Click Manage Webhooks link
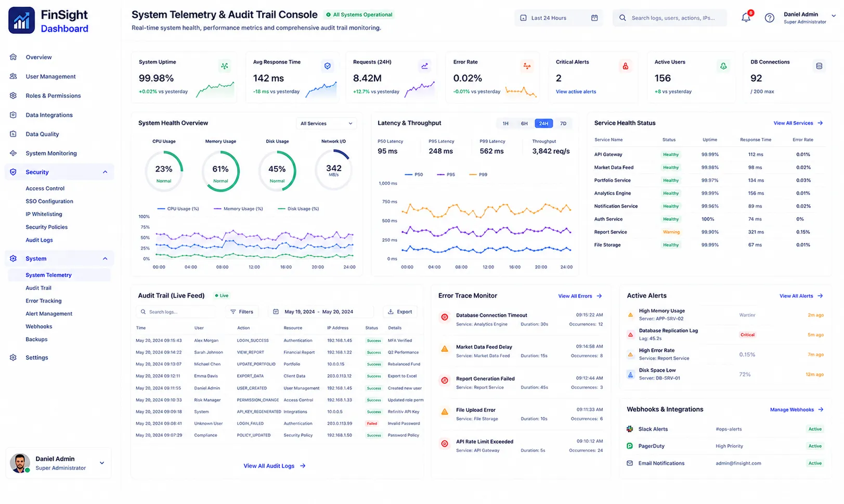Screen dimensions: 844x504 [x=797, y=410]
